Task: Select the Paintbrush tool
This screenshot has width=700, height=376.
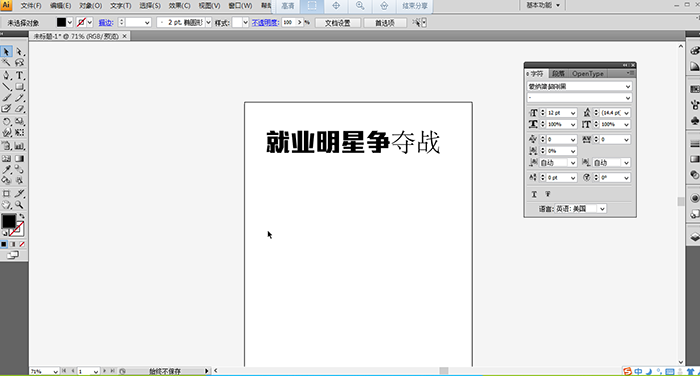Action: click(6, 97)
